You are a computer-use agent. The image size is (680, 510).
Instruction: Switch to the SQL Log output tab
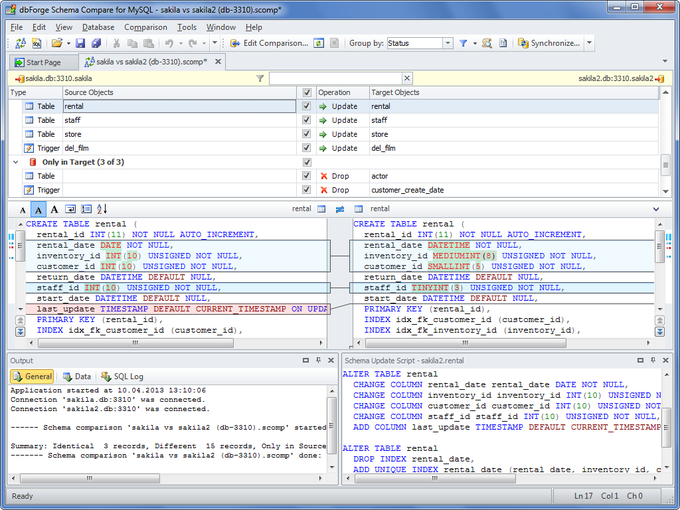[x=122, y=376]
